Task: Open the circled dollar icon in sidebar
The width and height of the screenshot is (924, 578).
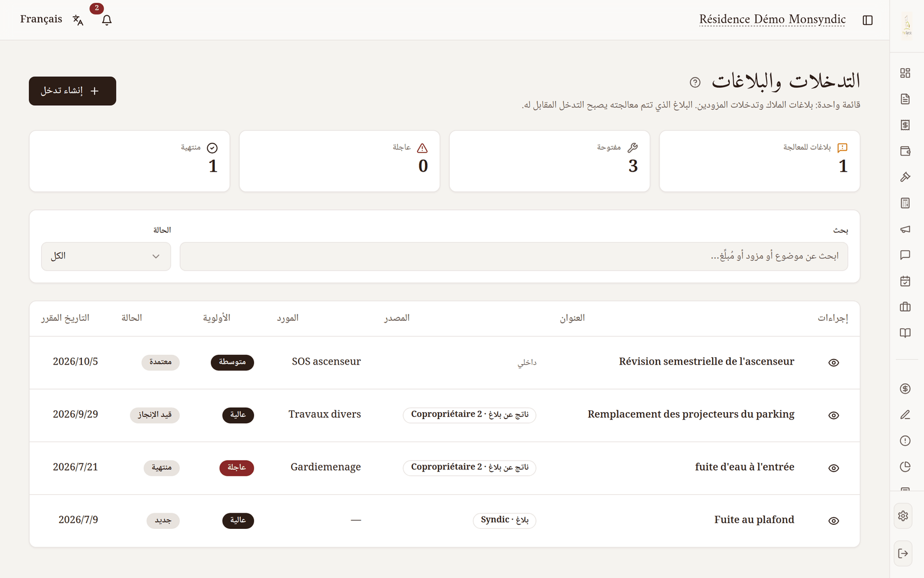Action: coord(905,388)
